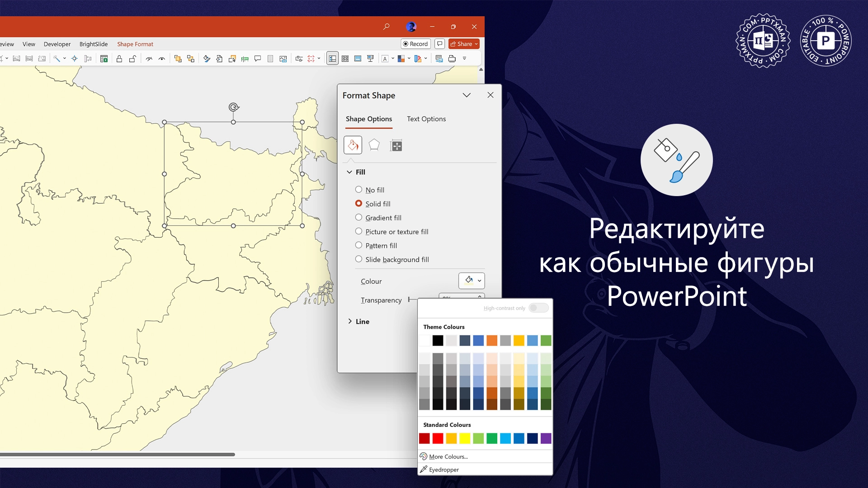
Task: Click the Bring Forward icon on the ribbon
Action: pos(179,59)
